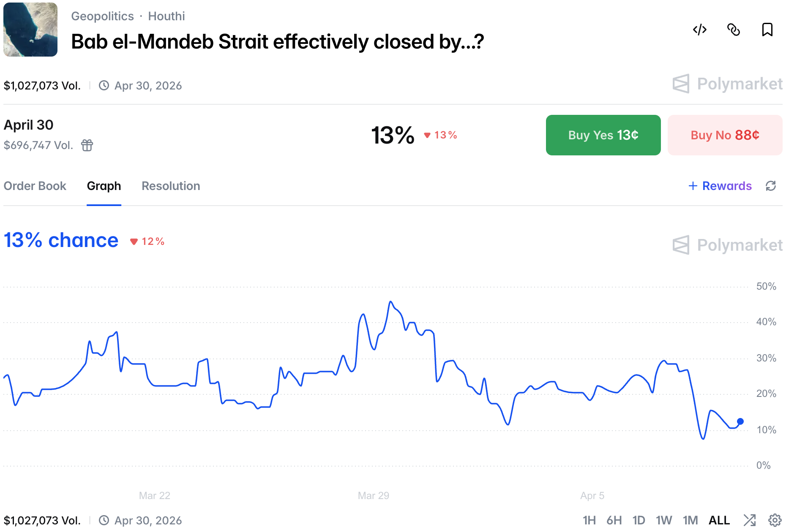Click the crossed arrows chart icon
The width and height of the screenshot is (786, 532).
[750, 520]
